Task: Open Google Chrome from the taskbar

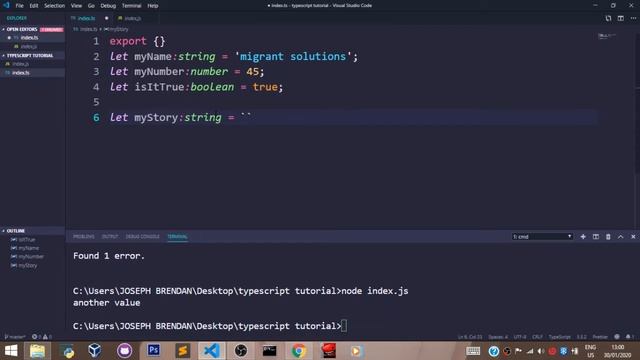Action: pos(299,351)
